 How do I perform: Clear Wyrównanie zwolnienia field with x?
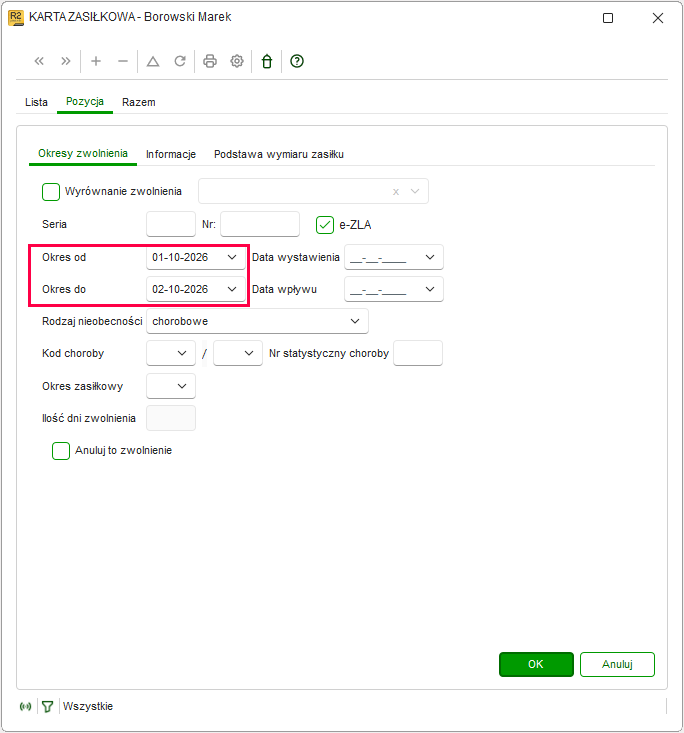tap(396, 192)
